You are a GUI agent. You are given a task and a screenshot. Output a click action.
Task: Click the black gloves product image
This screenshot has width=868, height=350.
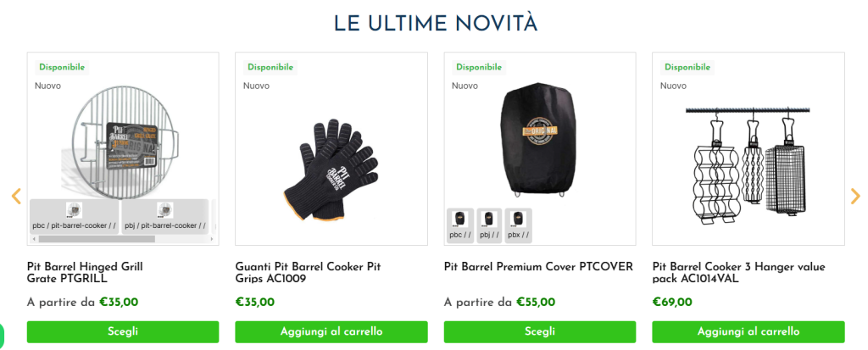click(331, 170)
